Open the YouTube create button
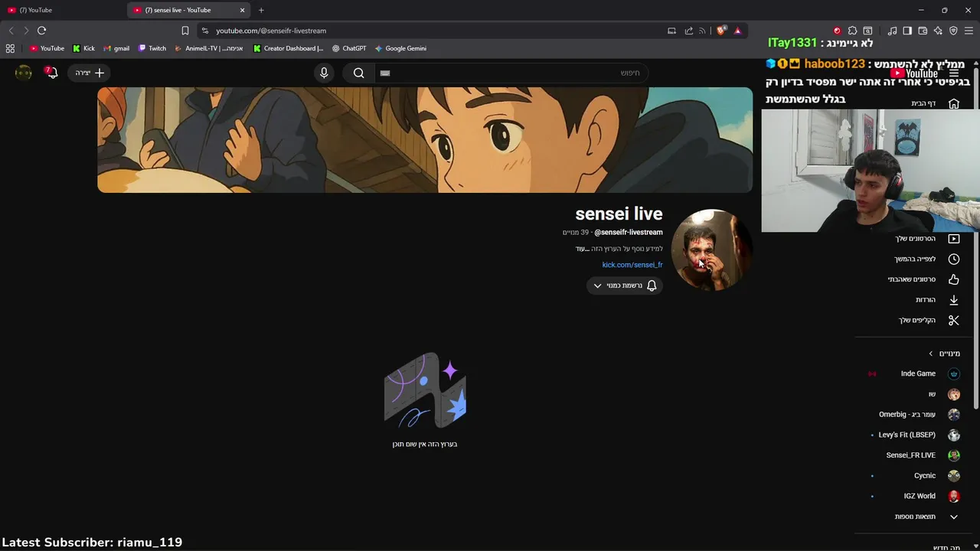This screenshot has height=551, width=980. click(x=90, y=73)
